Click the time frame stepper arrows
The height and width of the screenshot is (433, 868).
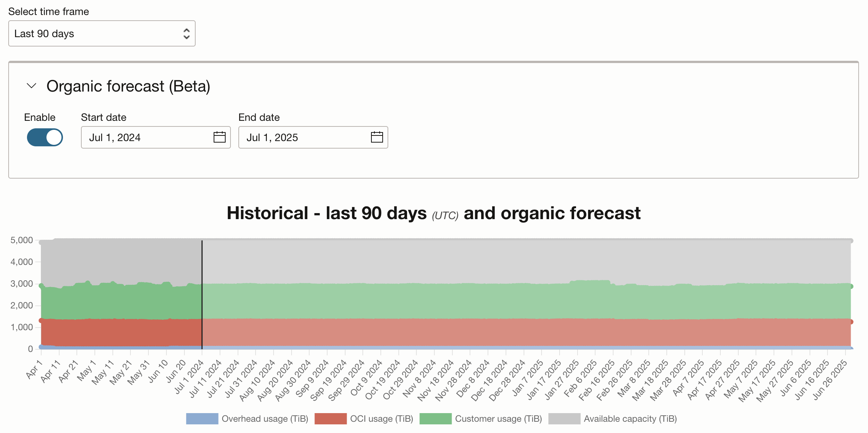[187, 33]
